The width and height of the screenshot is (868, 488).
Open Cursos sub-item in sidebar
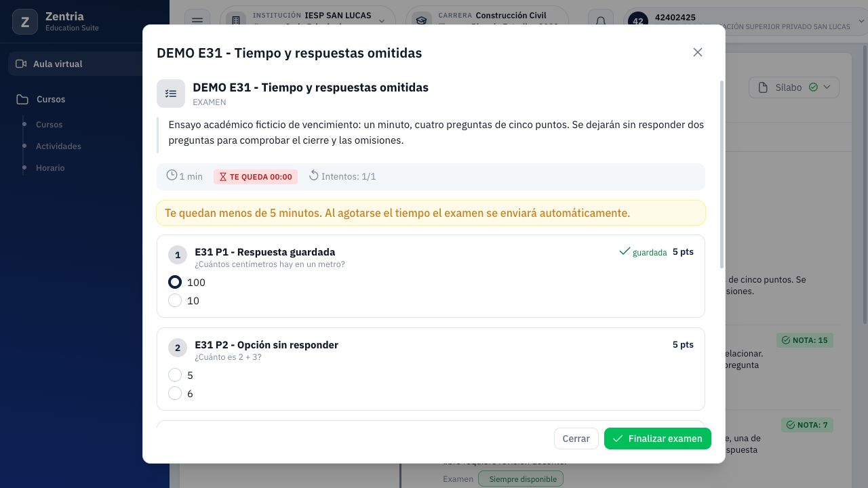[x=49, y=125]
